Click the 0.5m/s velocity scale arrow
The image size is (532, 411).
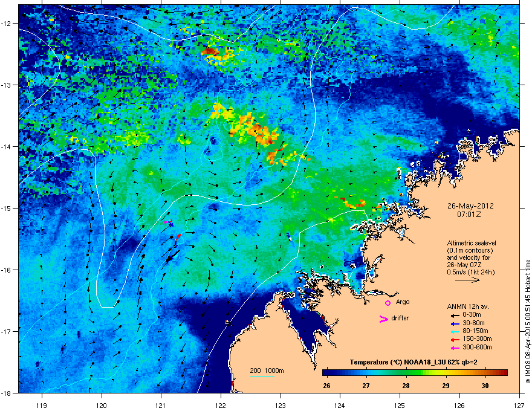coord(467,280)
